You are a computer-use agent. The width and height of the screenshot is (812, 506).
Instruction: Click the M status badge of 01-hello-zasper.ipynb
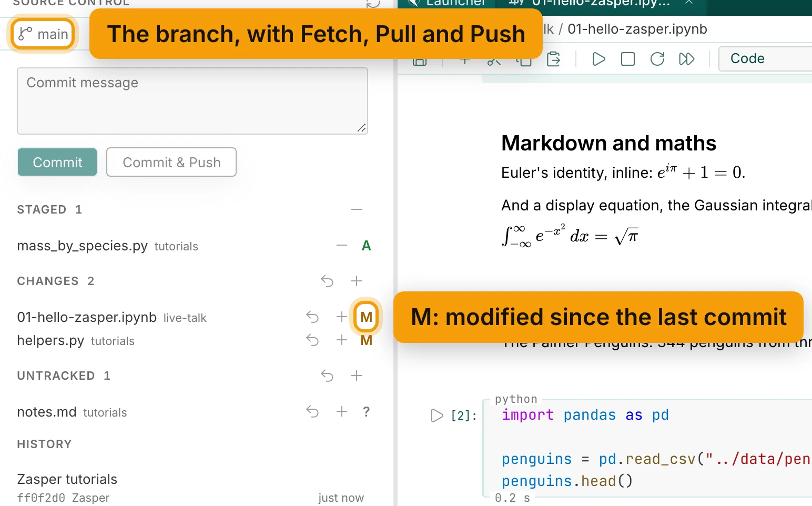tap(367, 317)
